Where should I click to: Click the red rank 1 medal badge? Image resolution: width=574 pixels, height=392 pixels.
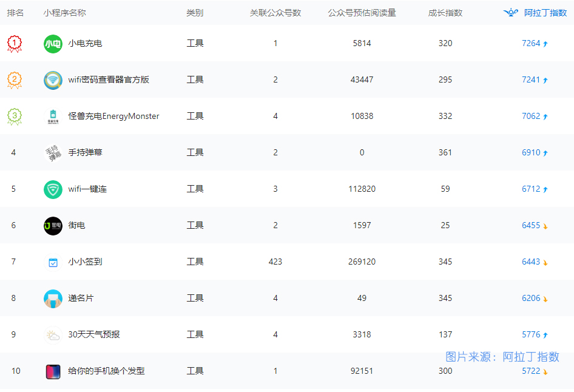point(15,44)
